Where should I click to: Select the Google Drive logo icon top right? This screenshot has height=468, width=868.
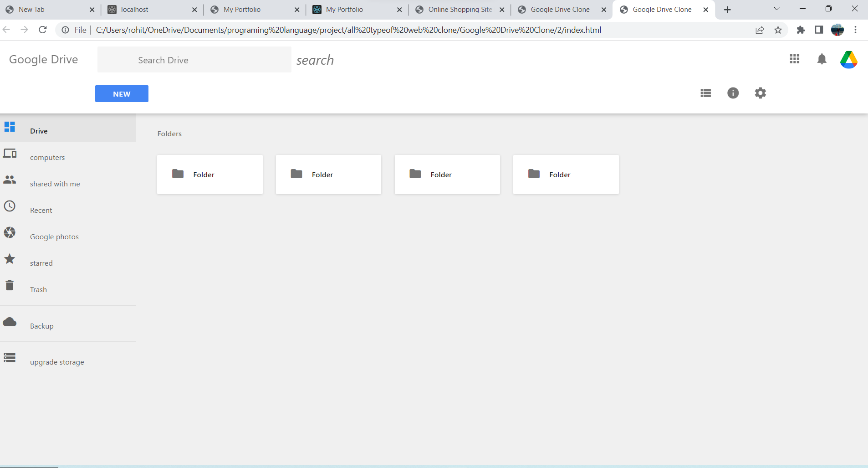tap(849, 59)
